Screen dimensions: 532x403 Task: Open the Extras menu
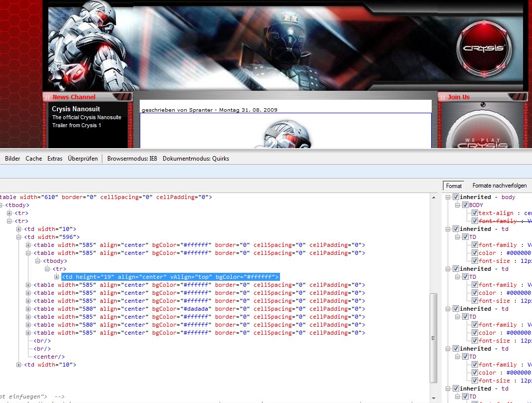tap(55, 159)
